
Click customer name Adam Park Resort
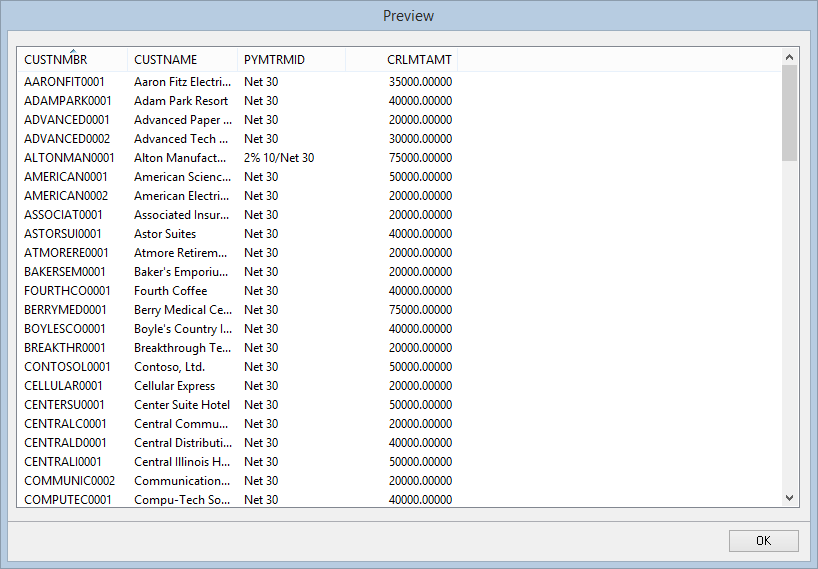[x=181, y=101]
